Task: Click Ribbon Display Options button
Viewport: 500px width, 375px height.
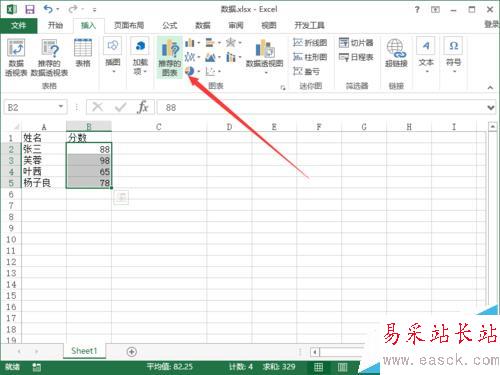Action: click(x=435, y=10)
